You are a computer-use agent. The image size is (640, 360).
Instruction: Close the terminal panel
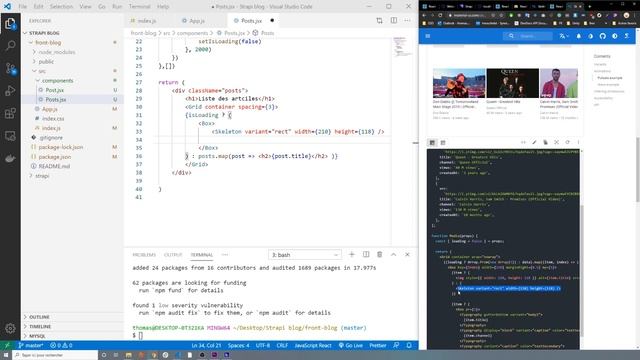point(407,254)
